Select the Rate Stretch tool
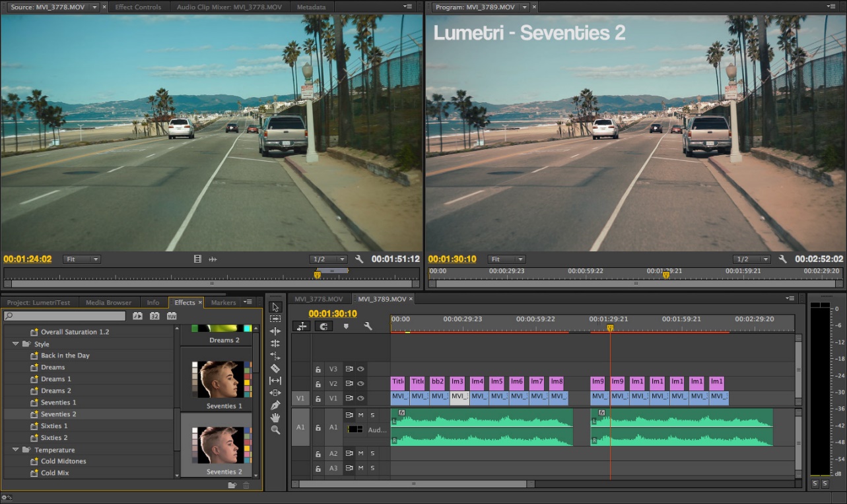847x504 pixels. point(275,356)
